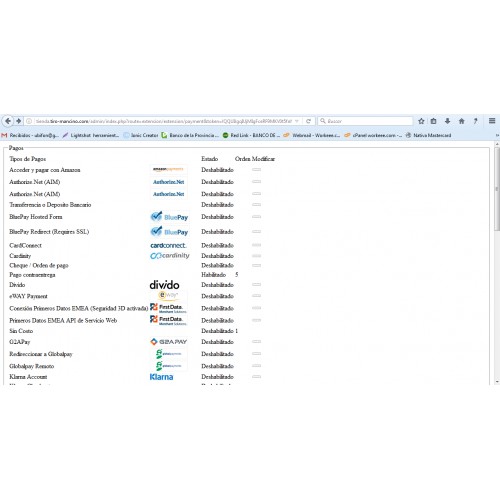The height and width of the screenshot is (500, 500).
Task: Open cPanel workeee.com bookmark
Action: pos(373,135)
